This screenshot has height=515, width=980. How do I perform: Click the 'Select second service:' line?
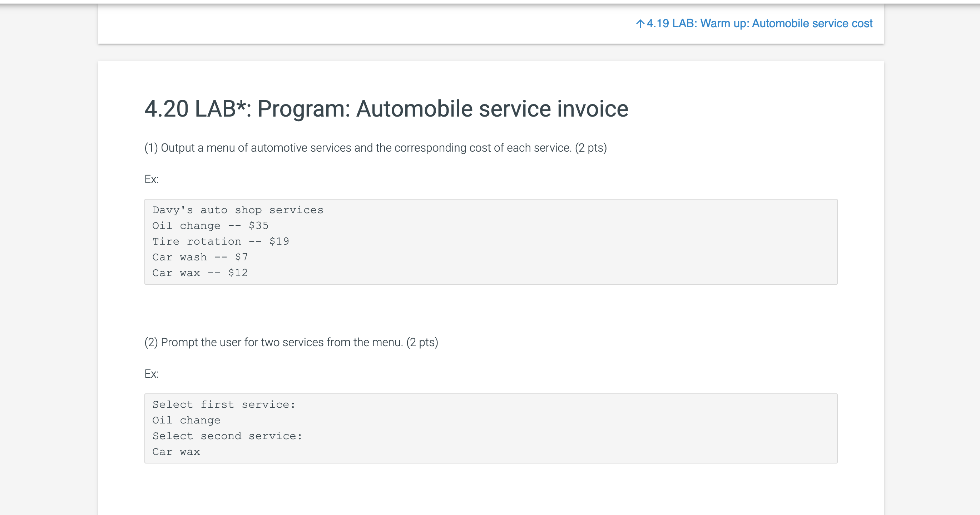(228, 436)
